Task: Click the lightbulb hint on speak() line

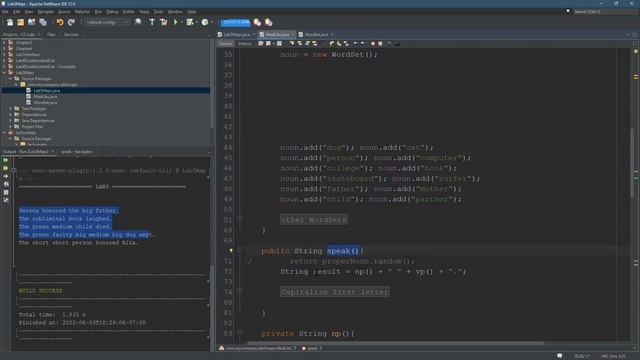Action: pyautogui.click(x=231, y=251)
